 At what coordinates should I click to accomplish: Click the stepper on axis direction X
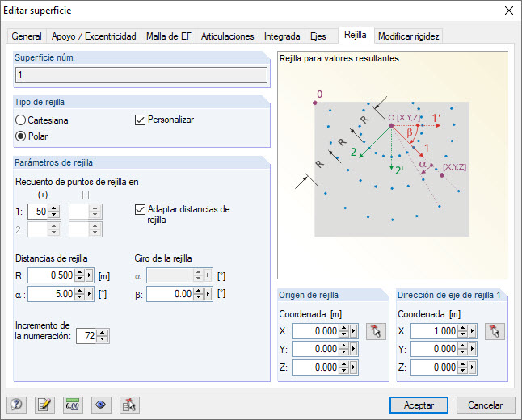462,331
